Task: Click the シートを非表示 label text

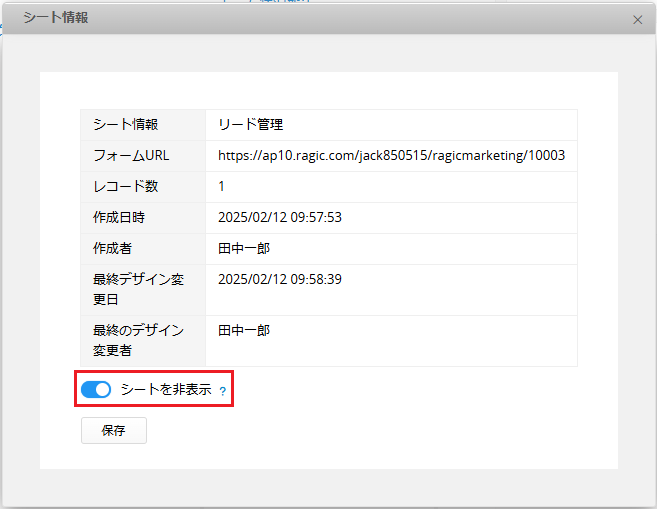Action: pos(165,390)
